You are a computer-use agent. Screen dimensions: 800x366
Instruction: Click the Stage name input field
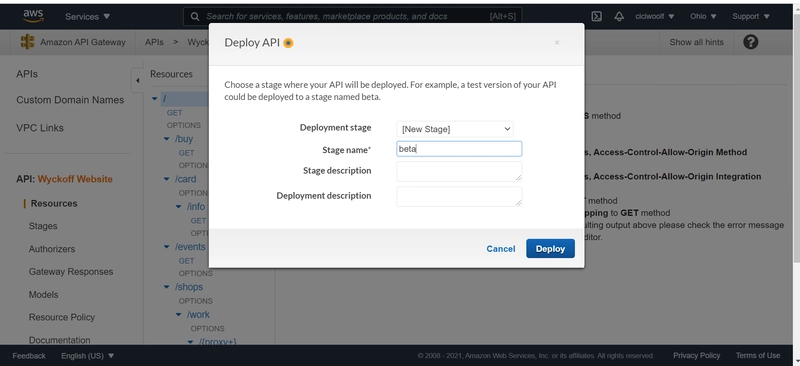(459, 149)
